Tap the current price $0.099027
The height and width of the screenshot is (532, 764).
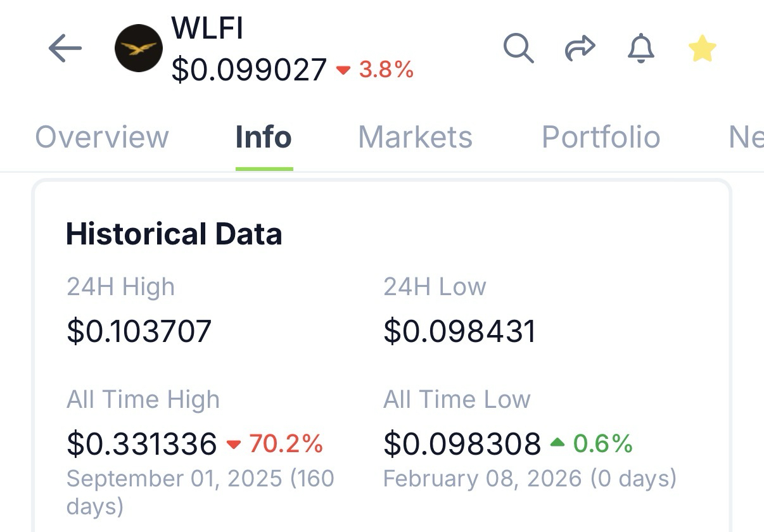click(x=249, y=70)
